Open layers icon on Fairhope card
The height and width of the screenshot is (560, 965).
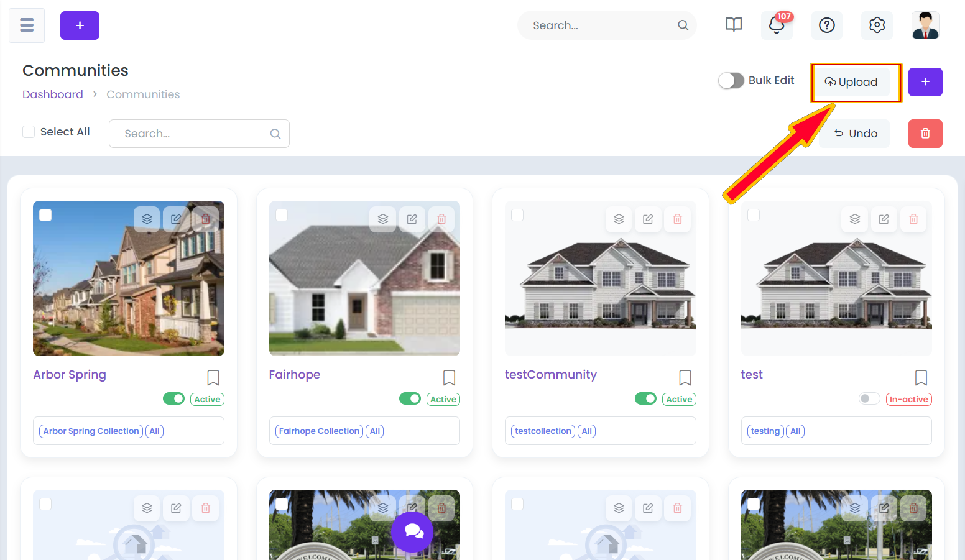click(383, 219)
